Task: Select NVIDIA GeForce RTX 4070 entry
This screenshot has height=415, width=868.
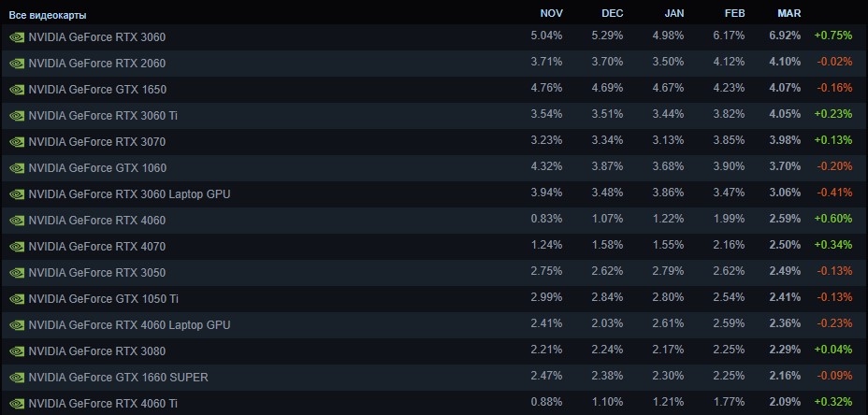Action: 434,246
